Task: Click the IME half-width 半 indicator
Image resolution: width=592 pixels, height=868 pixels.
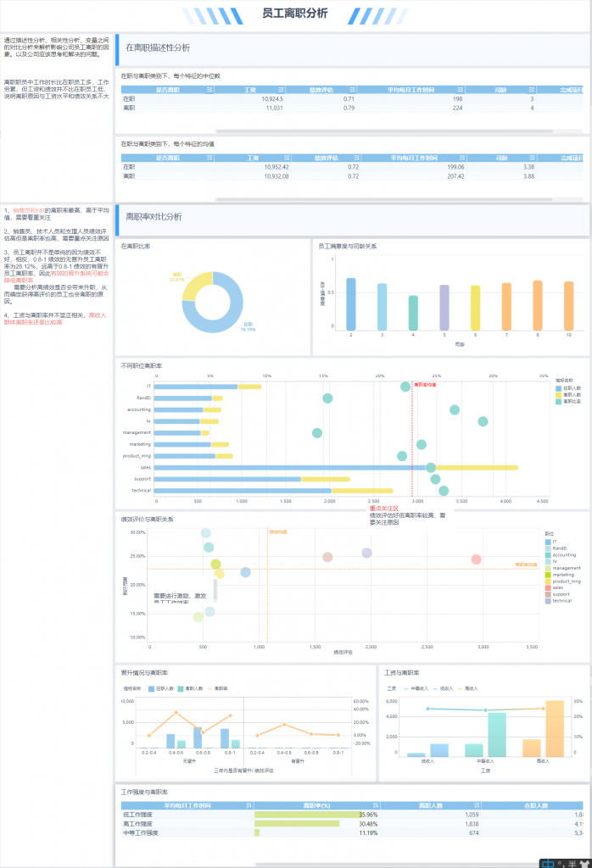Action: pos(572,863)
